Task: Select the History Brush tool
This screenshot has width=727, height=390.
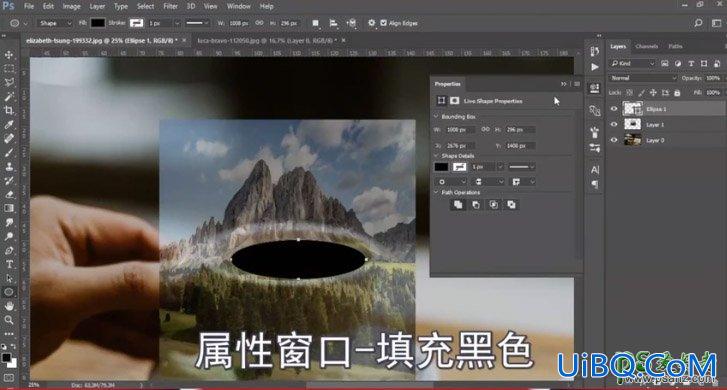Action: click(9, 180)
